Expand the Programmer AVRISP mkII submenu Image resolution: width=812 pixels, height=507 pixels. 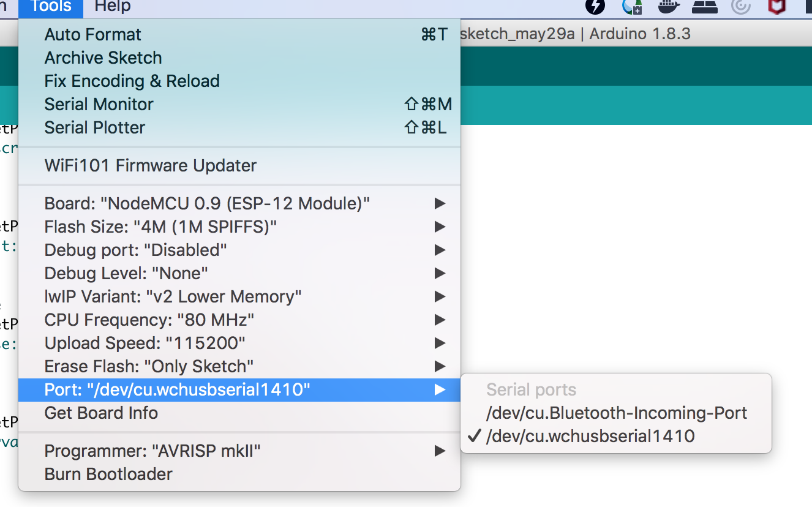tap(239, 451)
